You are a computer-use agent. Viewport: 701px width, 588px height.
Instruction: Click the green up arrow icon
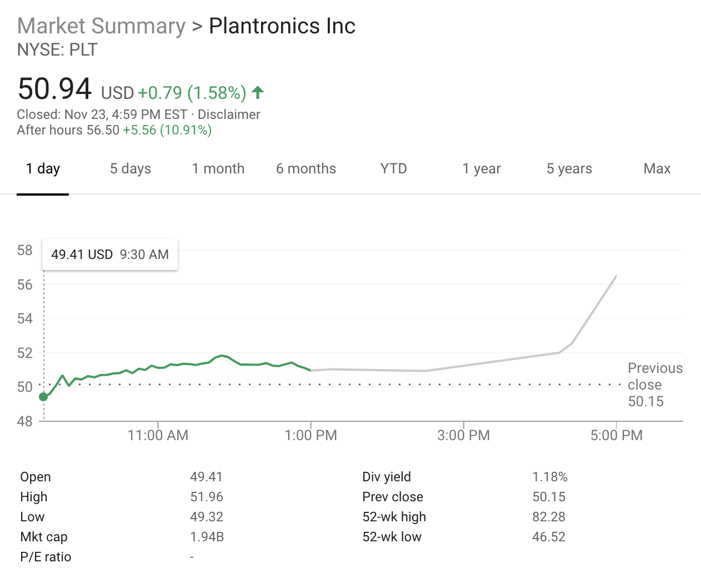click(258, 92)
